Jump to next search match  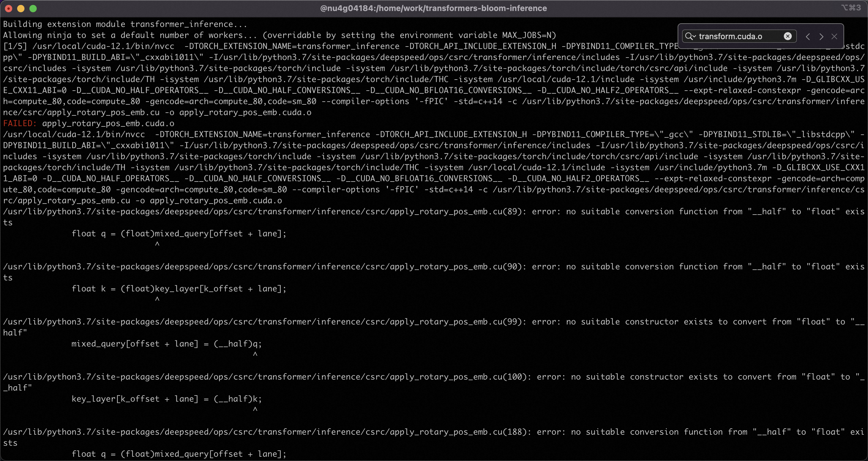click(821, 36)
